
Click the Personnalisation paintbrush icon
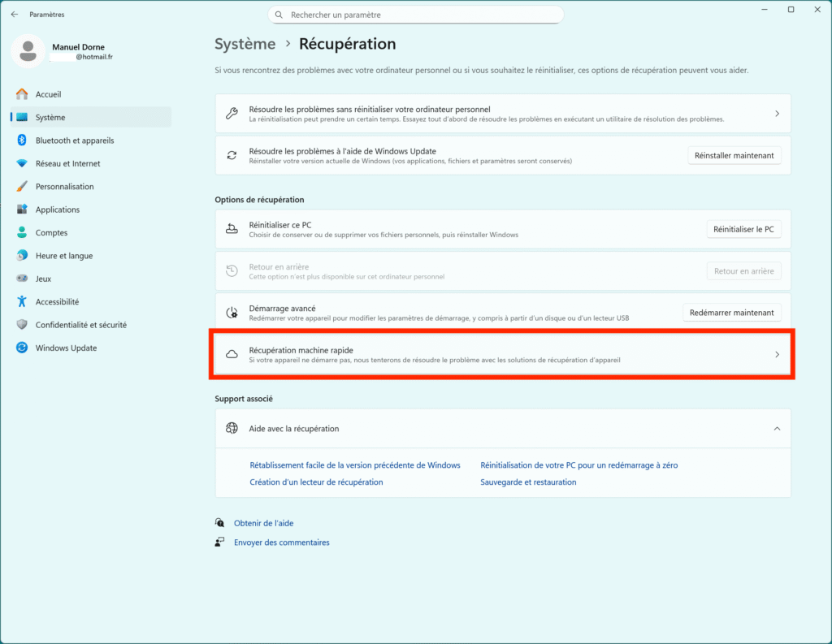point(22,187)
